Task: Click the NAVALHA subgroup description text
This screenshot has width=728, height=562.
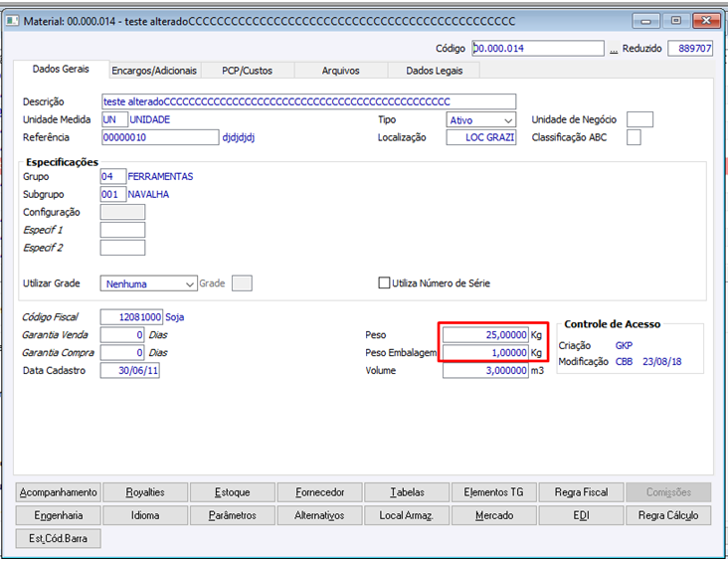Action: (148, 194)
